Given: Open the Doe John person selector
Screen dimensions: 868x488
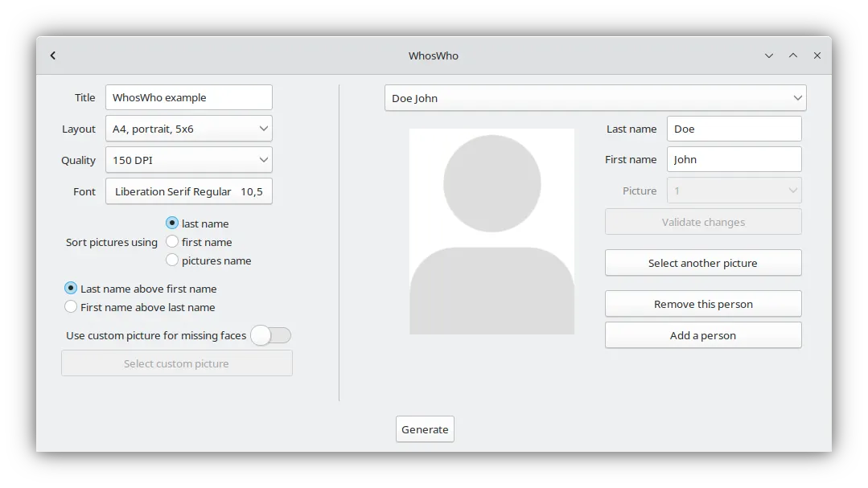Looking at the screenshot, I should point(595,98).
